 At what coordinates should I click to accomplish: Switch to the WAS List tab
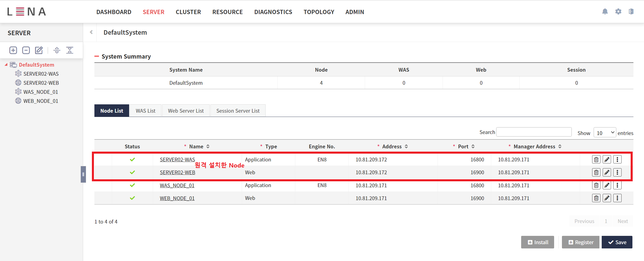[146, 111]
